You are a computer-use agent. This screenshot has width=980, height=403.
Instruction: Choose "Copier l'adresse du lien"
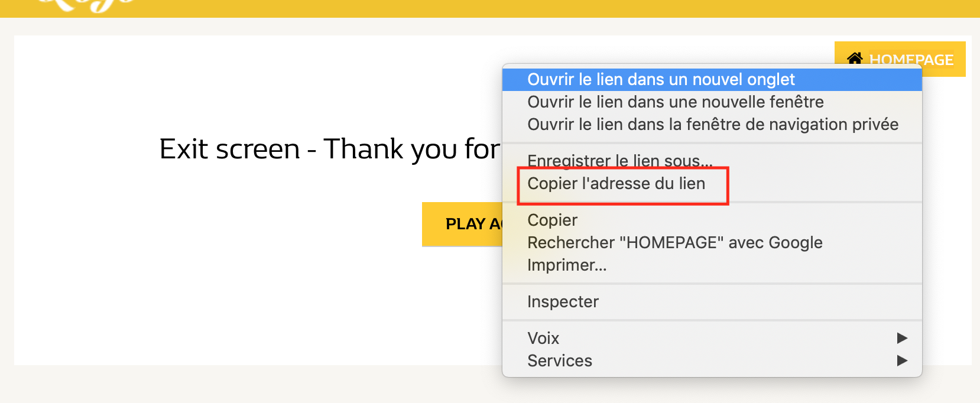pyautogui.click(x=712, y=183)
